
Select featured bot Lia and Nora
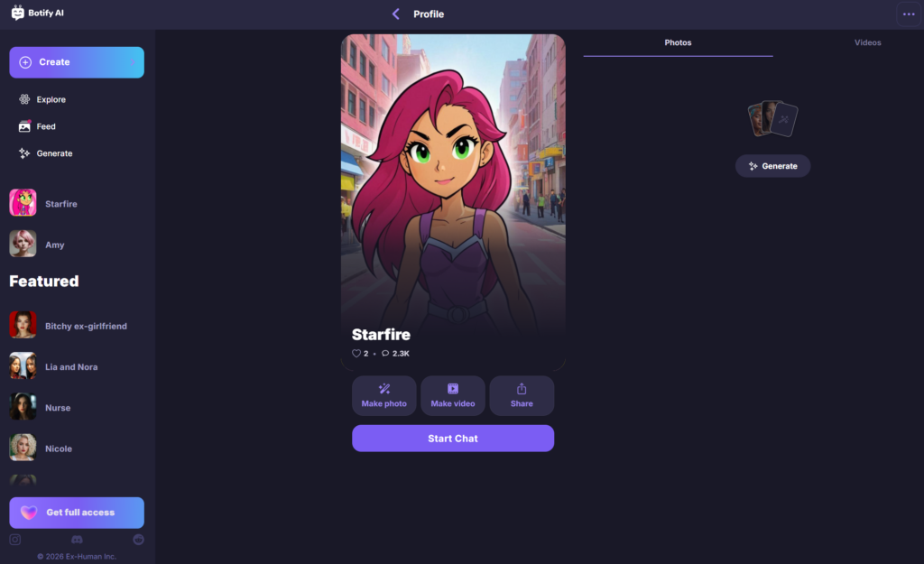coord(77,366)
